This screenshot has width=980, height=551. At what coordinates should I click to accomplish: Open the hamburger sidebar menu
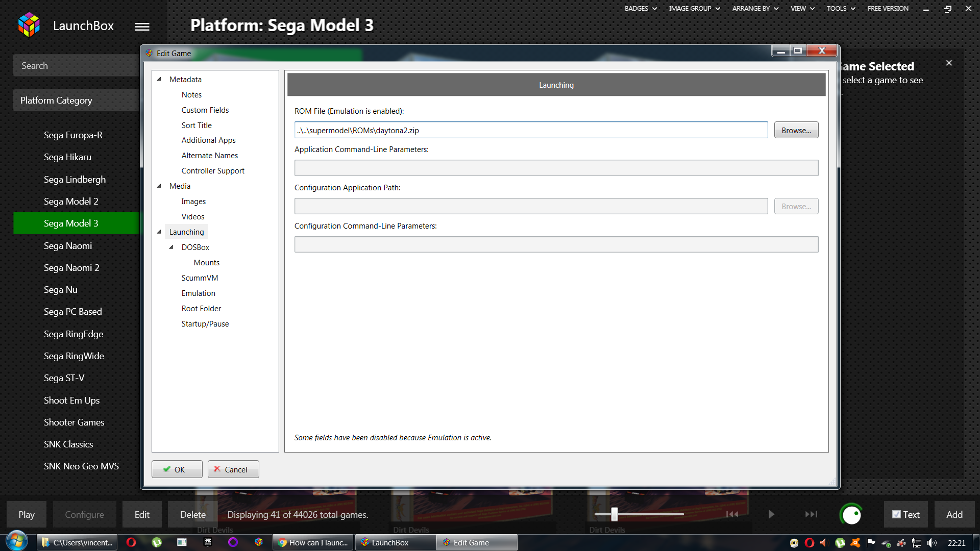point(142,27)
